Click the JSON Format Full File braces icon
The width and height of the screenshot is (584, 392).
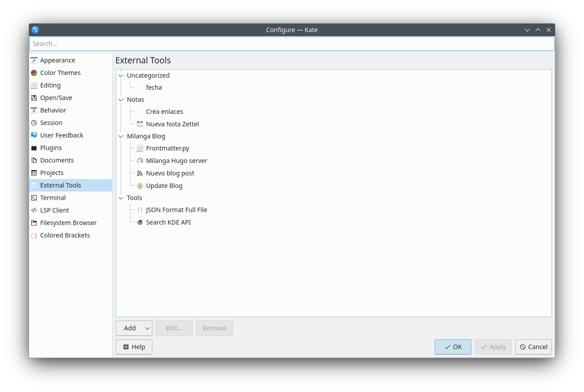140,210
